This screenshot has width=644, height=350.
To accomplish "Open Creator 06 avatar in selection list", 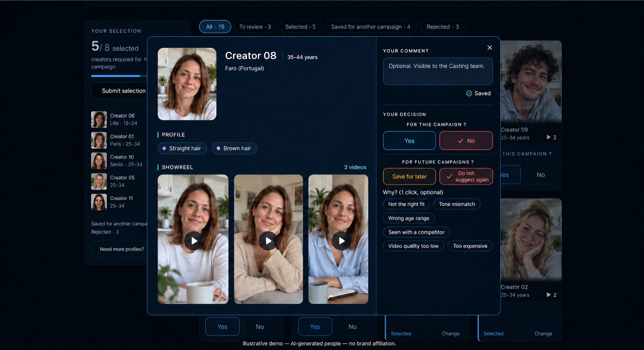I will [x=99, y=119].
